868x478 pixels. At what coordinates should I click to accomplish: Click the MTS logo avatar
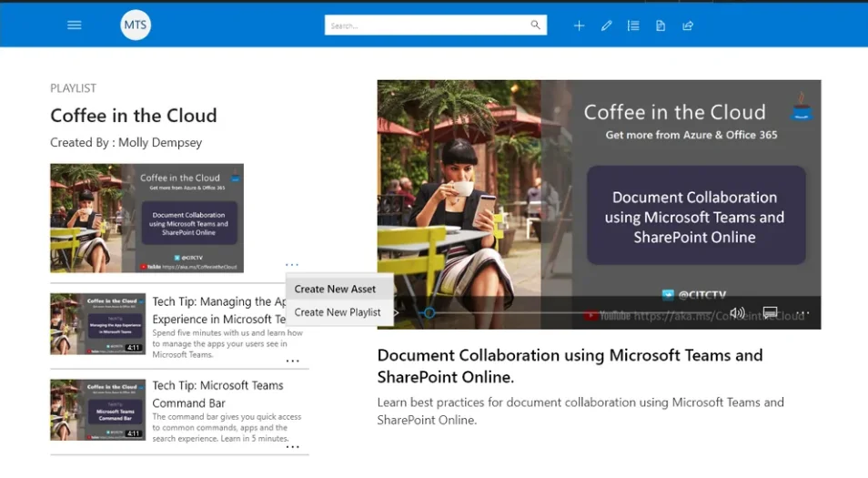click(136, 25)
